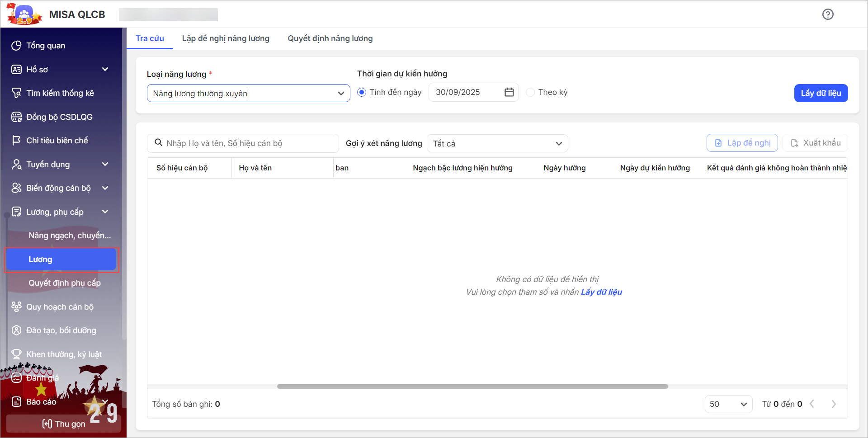Switch to Lập đề nghị nâng lương tab
Image resolution: width=868 pixels, height=438 pixels.
pyautogui.click(x=226, y=38)
